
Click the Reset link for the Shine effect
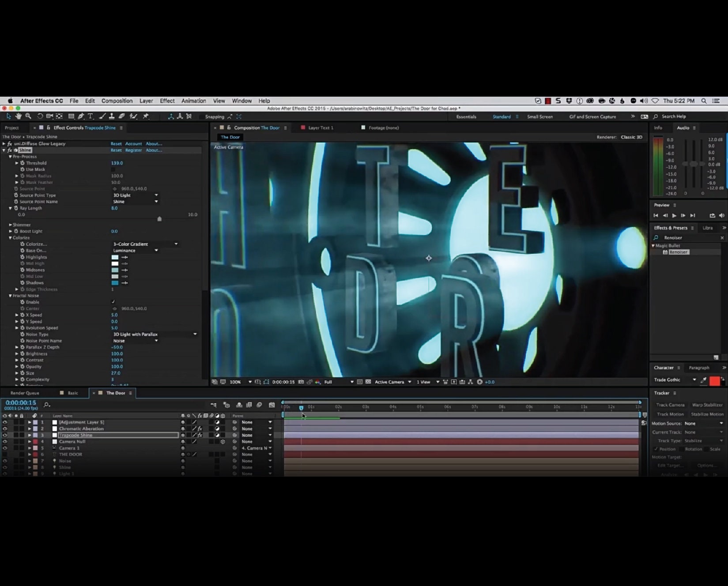coord(116,150)
